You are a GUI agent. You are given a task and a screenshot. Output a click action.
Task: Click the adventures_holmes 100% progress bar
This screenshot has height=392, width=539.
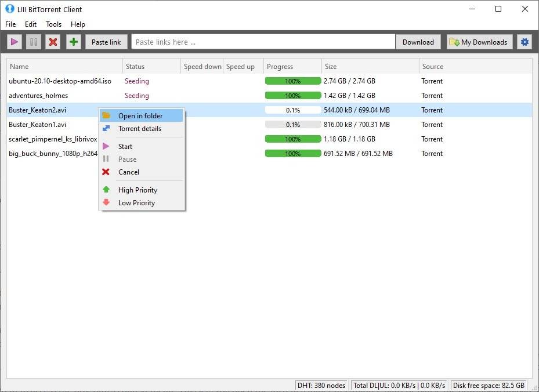(x=293, y=96)
